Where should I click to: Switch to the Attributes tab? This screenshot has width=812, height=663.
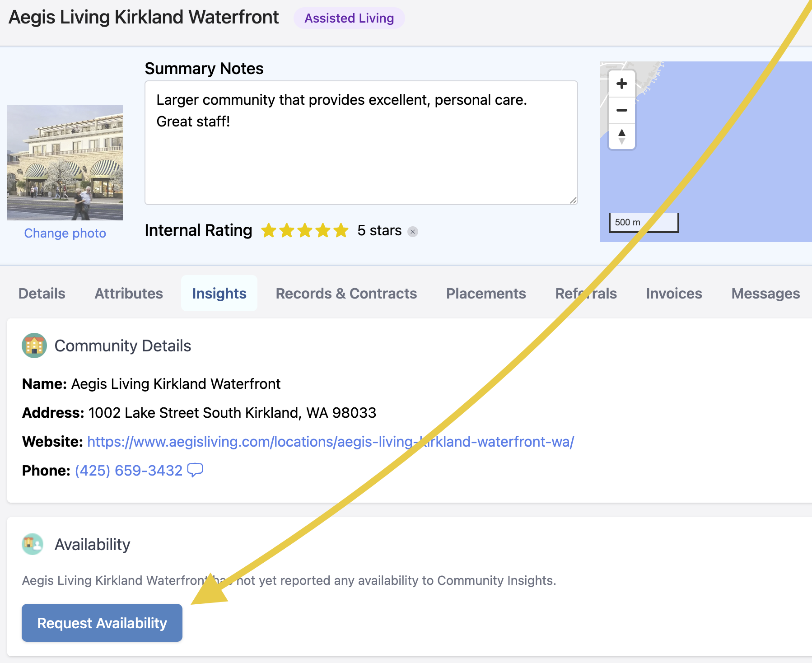click(129, 294)
